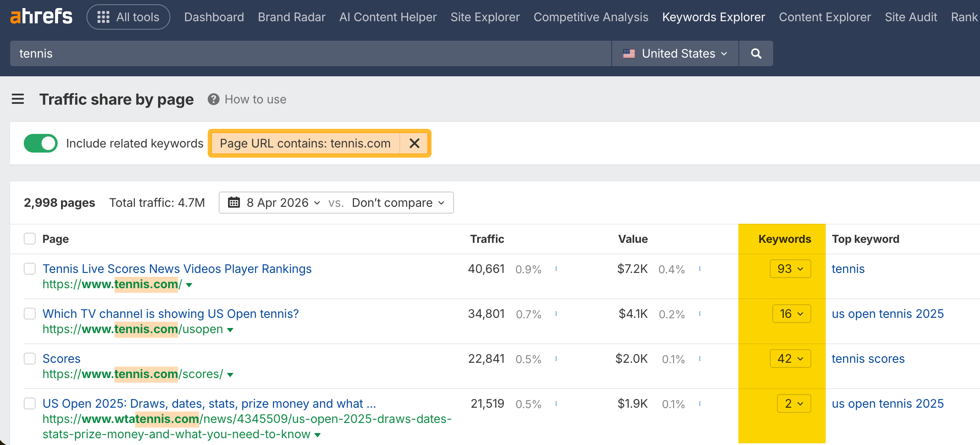Viewport: 980px width, 445px height.
Task: Remove the Page URL contains filter
Action: (x=414, y=143)
